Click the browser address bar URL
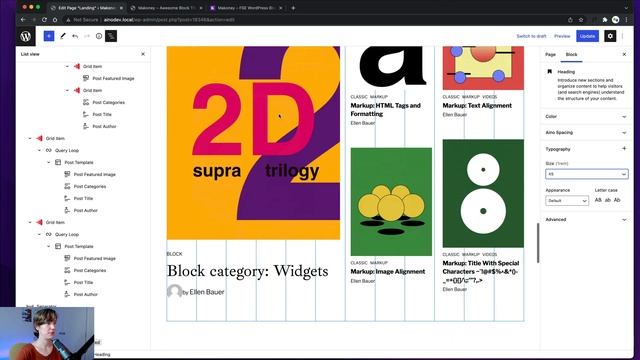640x360 pixels. (169, 20)
